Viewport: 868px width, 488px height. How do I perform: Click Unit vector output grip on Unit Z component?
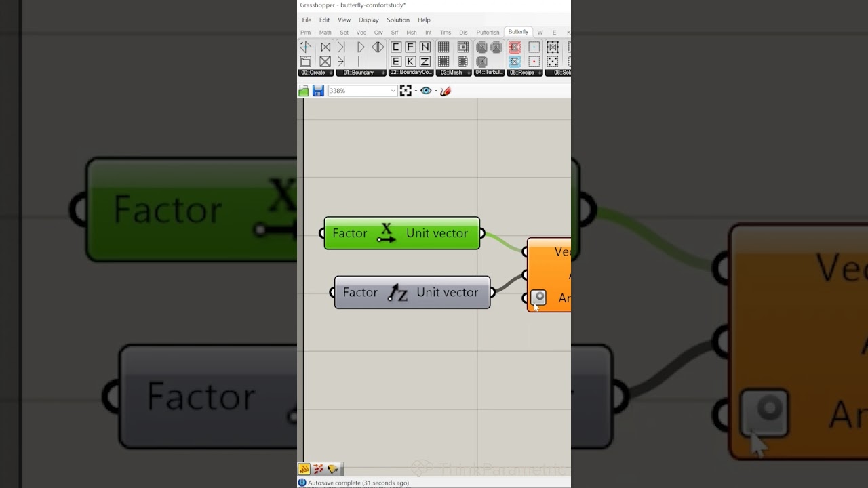[x=492, y=292]
